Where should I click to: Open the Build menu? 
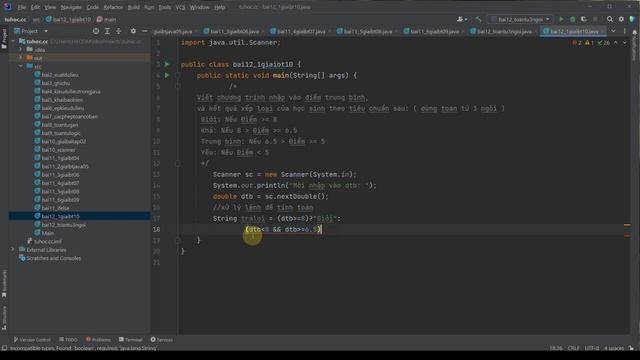pyautogui.click(x=133, y=7)
